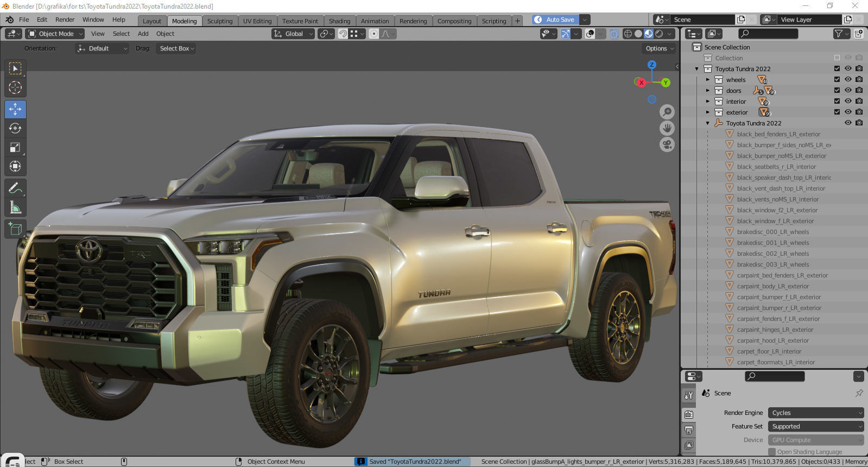Toggle the Auto Save button
Viewport: 868px width, 467px height.
point(555,20)
